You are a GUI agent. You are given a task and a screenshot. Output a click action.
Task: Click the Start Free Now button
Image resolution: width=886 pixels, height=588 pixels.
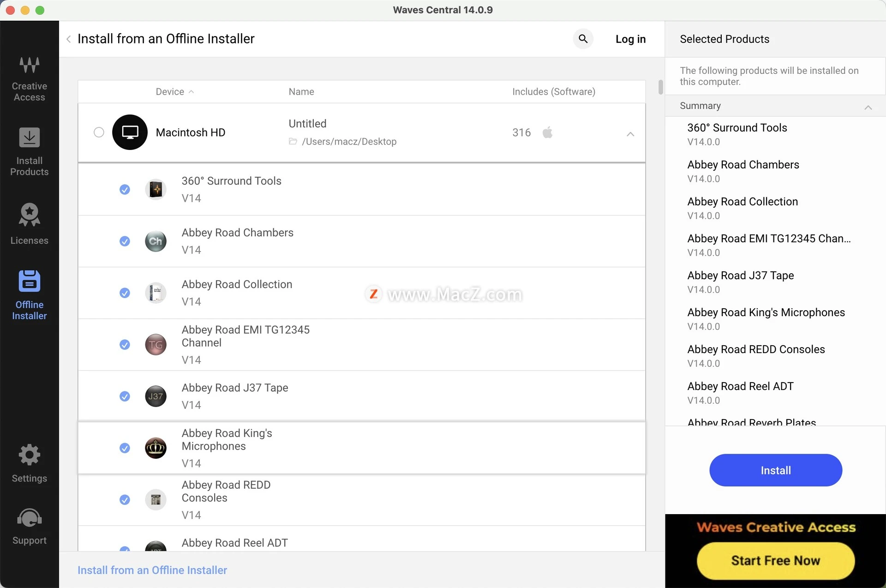pos(776,560)
